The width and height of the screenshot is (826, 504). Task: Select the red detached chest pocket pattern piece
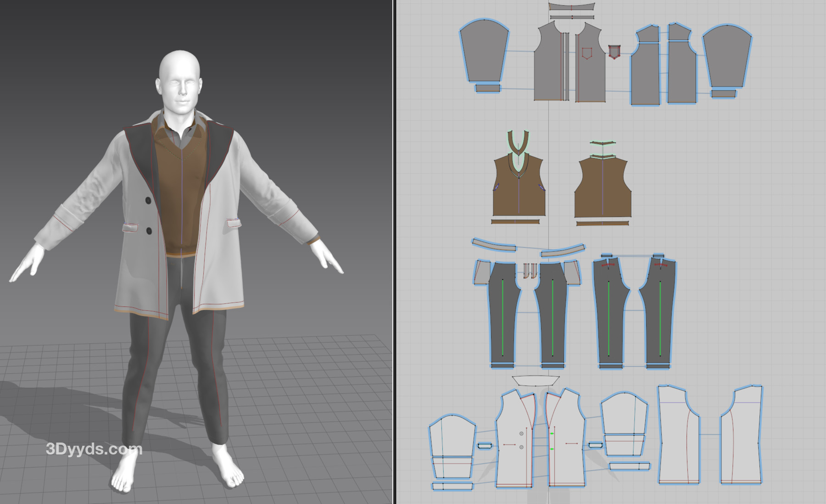[614, 51]
